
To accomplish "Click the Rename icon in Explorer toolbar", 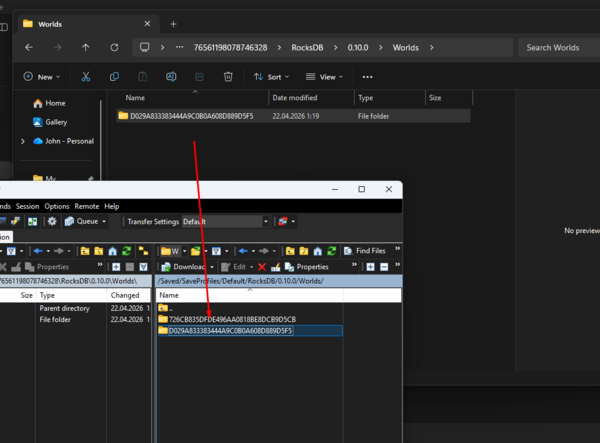I will pyautogui.click(x=171, y=76).
